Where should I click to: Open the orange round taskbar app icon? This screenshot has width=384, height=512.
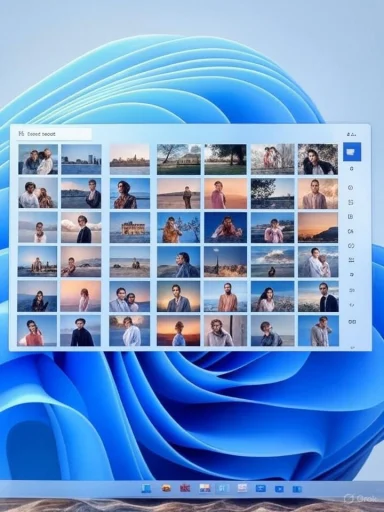point(166,488)
